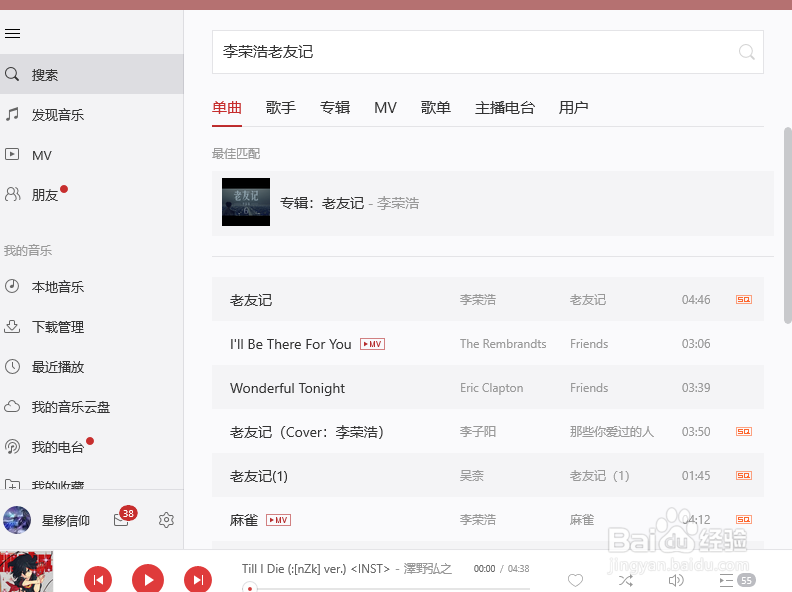
Task: Like the current song with heart icon
Action: tap(575, 580)
